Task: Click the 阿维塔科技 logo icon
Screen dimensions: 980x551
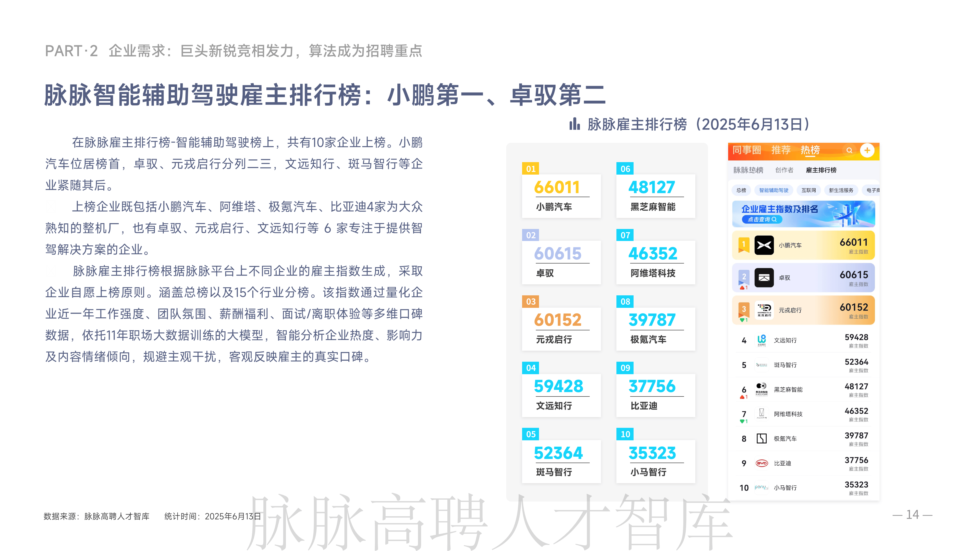Action: (761, 414)
